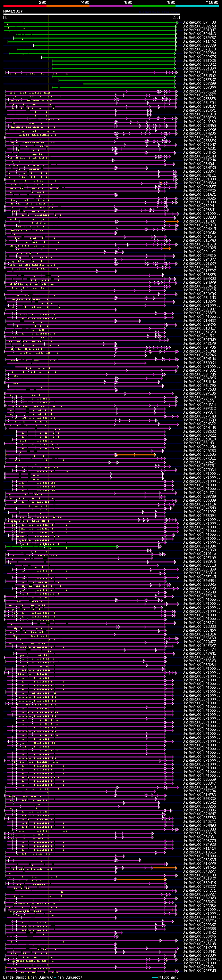Open hit UniRef100_Q9FFW5
Viewport: 222px width, 980px height.
tap(199, 971)
